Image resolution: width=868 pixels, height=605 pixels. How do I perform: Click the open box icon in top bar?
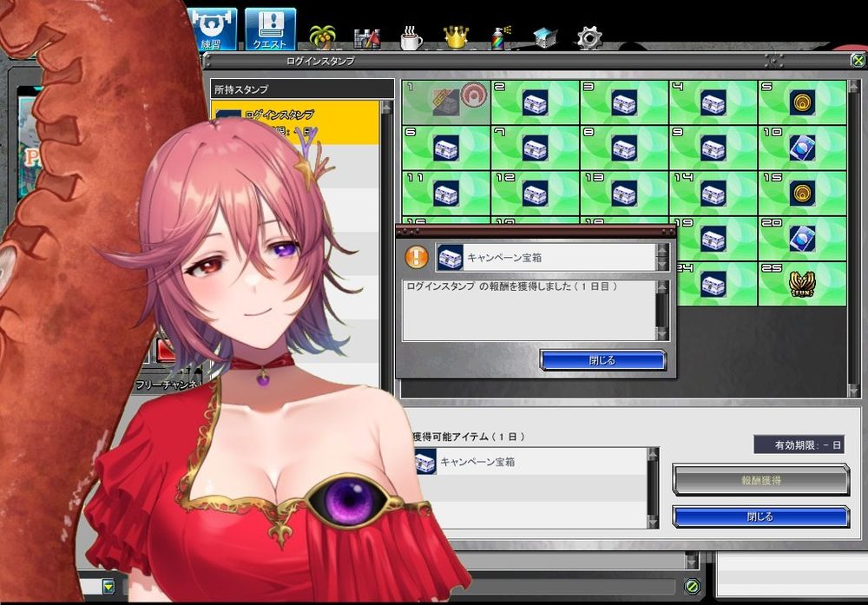pos(545,38)
